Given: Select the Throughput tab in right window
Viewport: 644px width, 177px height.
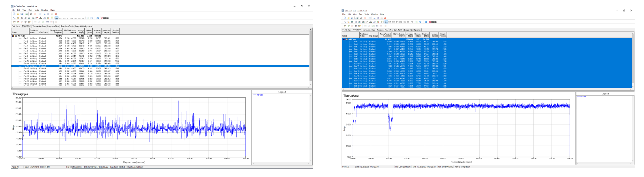Looking at the screenshot, I should pos(356,30).
